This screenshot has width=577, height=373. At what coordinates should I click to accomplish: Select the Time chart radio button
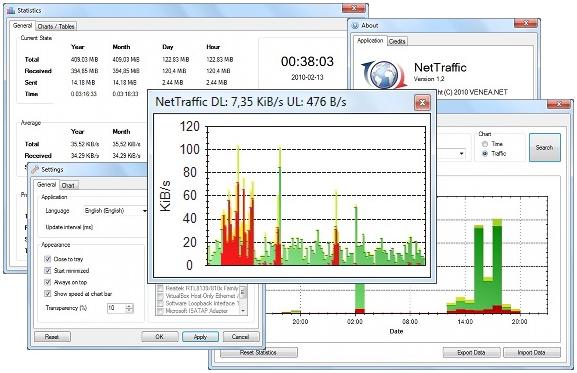pos(485,144)
